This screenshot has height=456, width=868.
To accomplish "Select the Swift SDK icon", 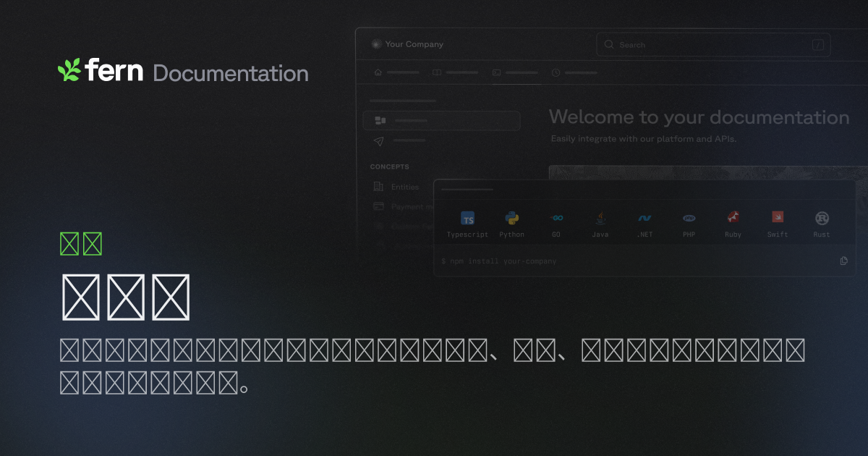I will pyautogui.click(x=778, y=217).
